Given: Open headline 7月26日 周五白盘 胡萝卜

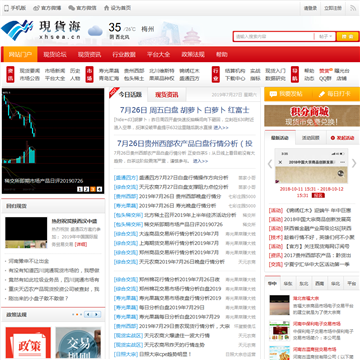Looking at the screenshot, I should pyautogui.click(x=185, y=110).
